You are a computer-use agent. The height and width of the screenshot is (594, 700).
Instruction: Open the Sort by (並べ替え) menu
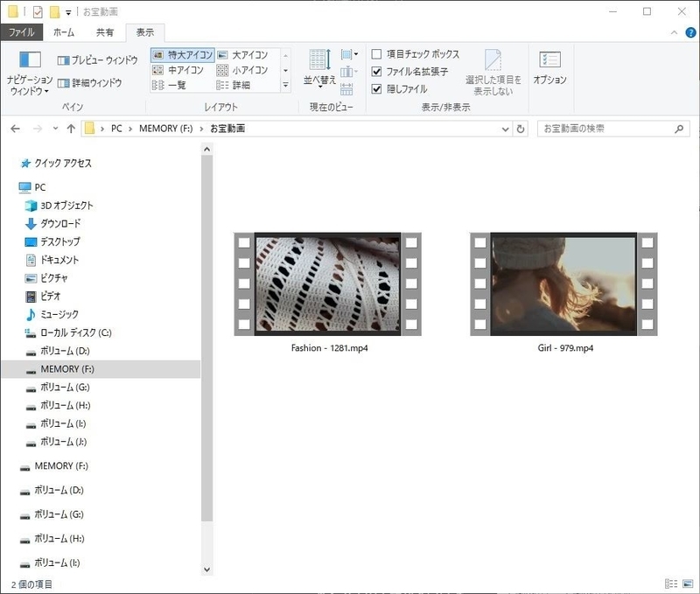pos(319,67)
